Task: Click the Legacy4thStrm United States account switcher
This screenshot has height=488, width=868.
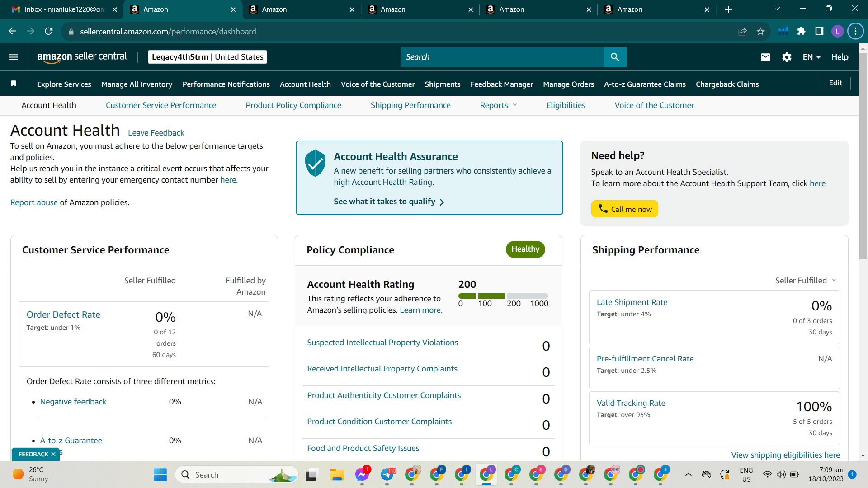Action: tap(208, 57)
